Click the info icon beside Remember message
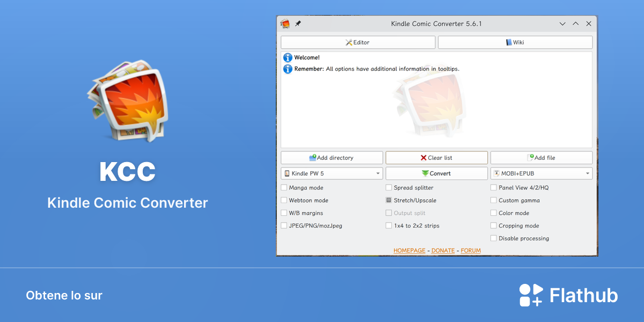The width and height of the screenshot is (644, 322). tap(288, 69)
